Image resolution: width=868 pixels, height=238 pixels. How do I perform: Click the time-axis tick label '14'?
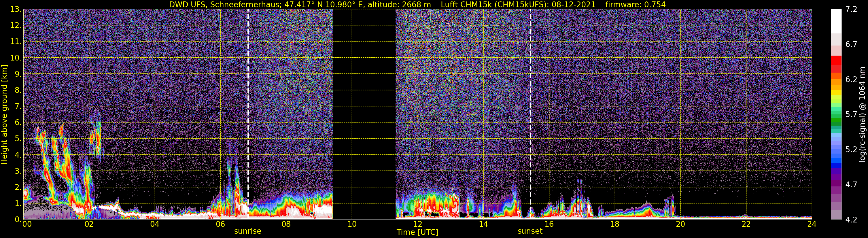(483, 224)
